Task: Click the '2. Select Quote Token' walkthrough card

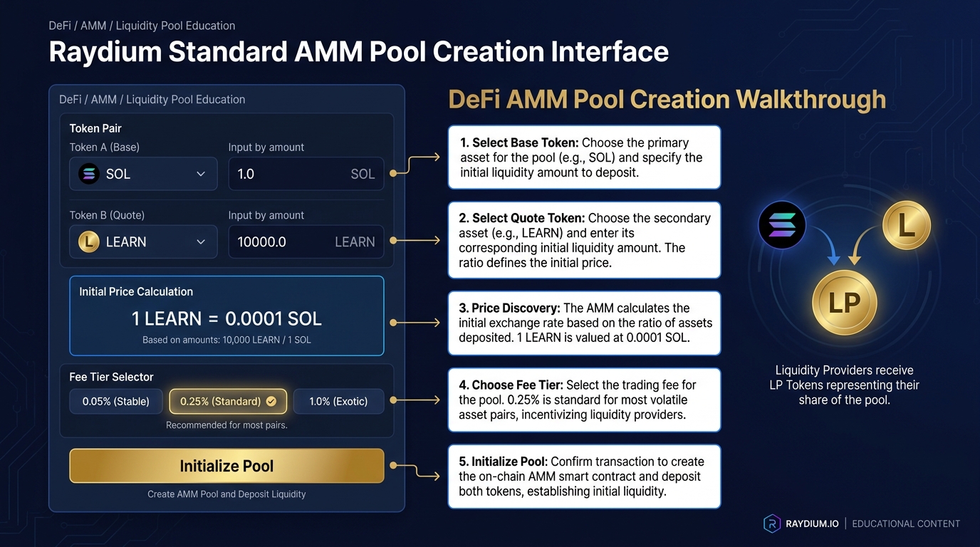Action: coord(584,240)
